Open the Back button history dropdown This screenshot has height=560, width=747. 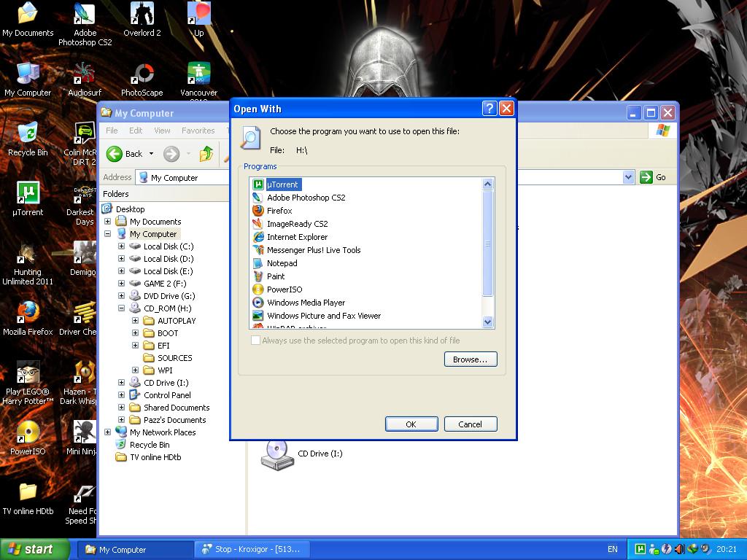click(x=152, y=154)
